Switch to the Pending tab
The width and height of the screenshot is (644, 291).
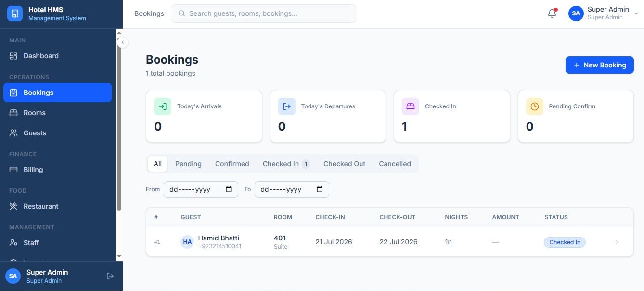pyautogui.click(x=188, y=164)
